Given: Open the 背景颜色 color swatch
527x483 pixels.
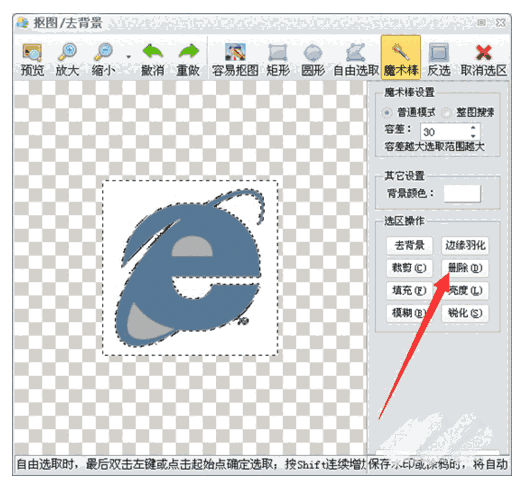Looking at the screenshot, I should (462, 194).
